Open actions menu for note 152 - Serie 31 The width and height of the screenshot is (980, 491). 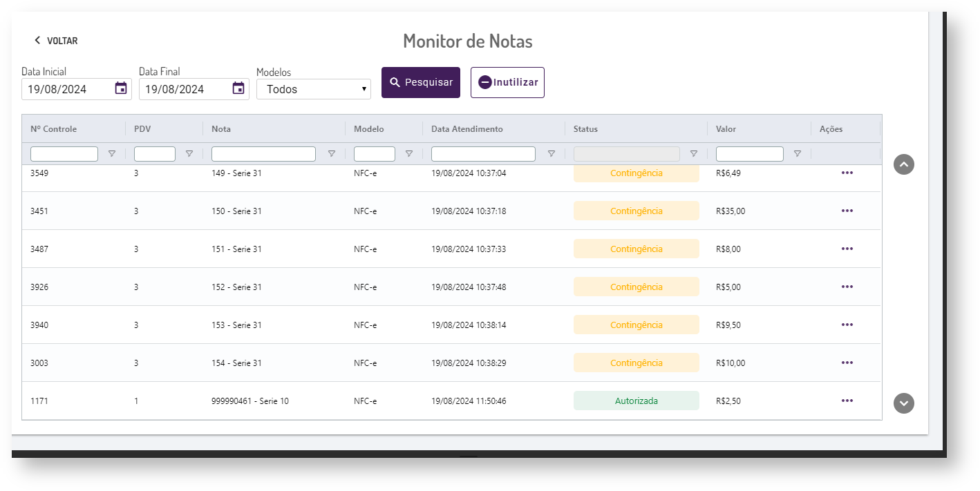point(847,287)
